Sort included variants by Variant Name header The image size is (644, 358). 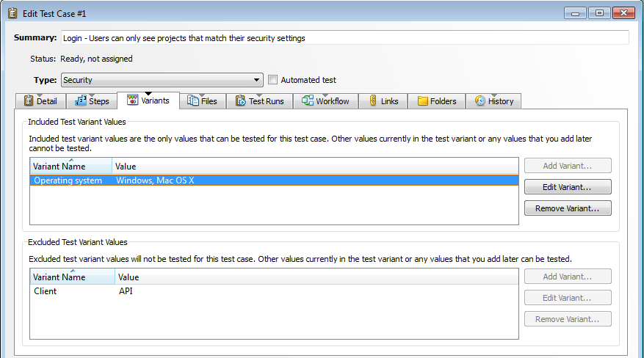(70, 167)
